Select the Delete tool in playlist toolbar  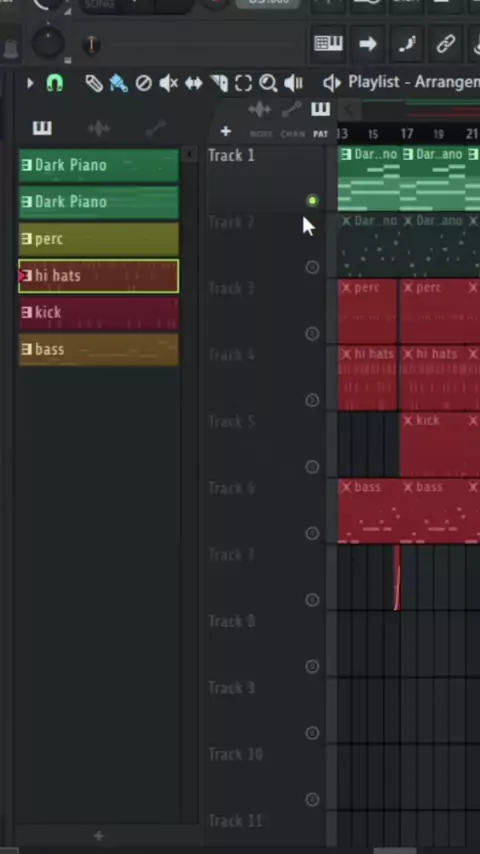pos(143,83)
